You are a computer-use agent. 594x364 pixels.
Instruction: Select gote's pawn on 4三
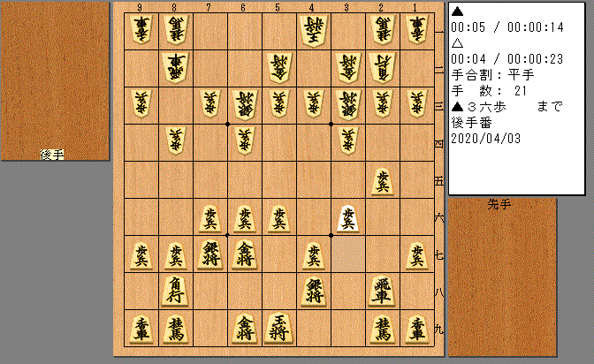tap(314, 104)
